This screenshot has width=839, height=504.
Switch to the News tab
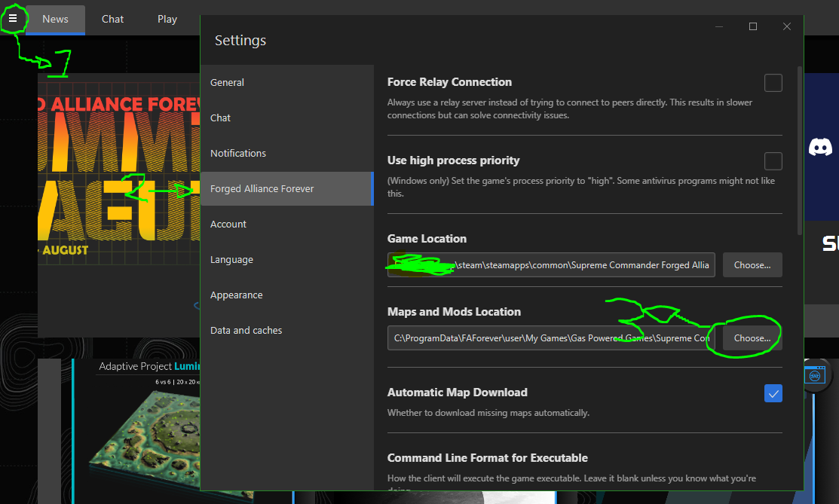tap(55, 20)
